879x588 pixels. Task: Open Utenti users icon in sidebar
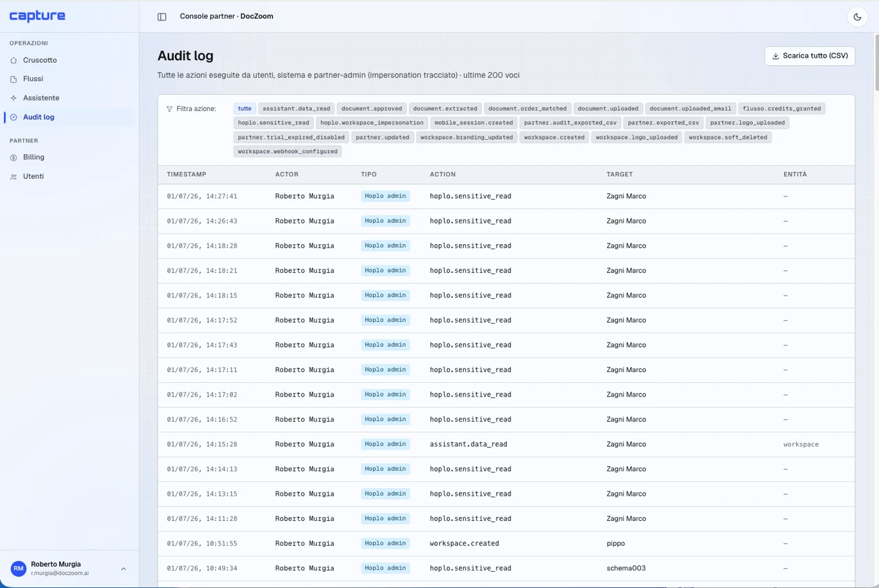click(x=14, y=177)
